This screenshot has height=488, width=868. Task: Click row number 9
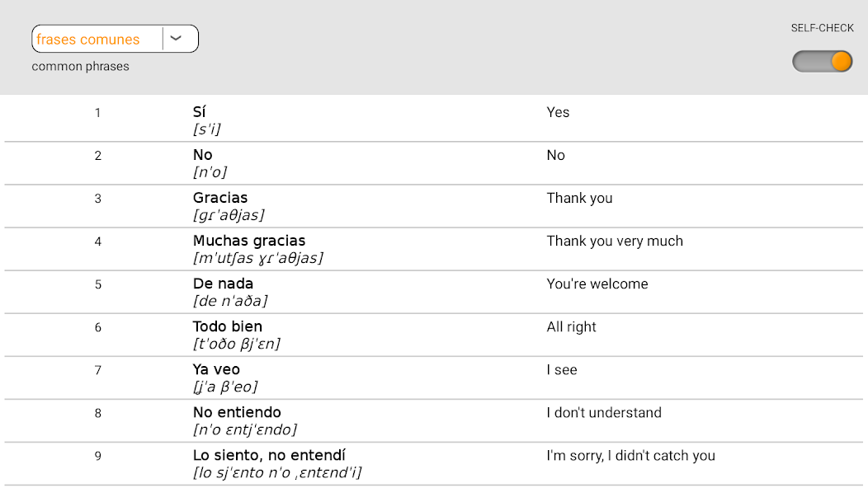[x=98, y=456]
